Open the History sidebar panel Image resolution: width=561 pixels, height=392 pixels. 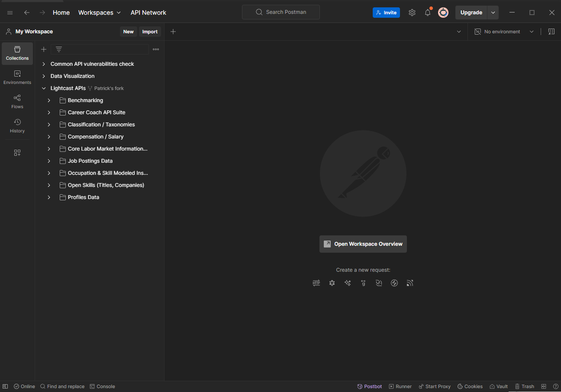coord(17,126)
